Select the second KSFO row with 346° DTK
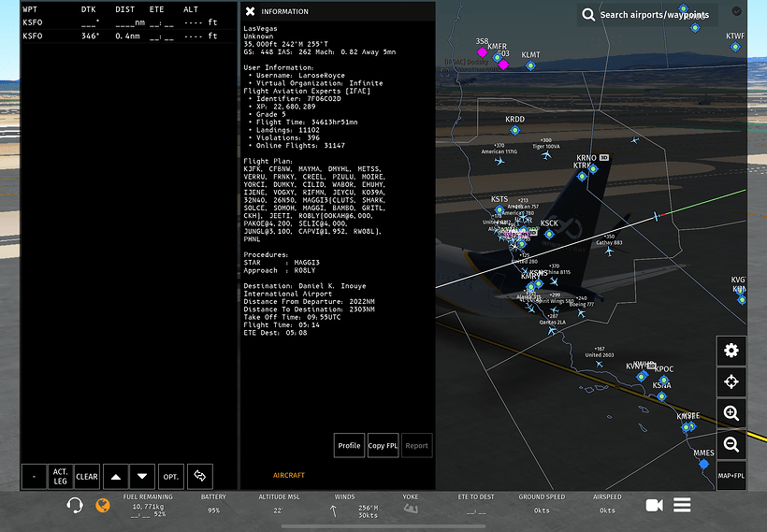Screen dimensions: 767x532 (x=129, y=36)
